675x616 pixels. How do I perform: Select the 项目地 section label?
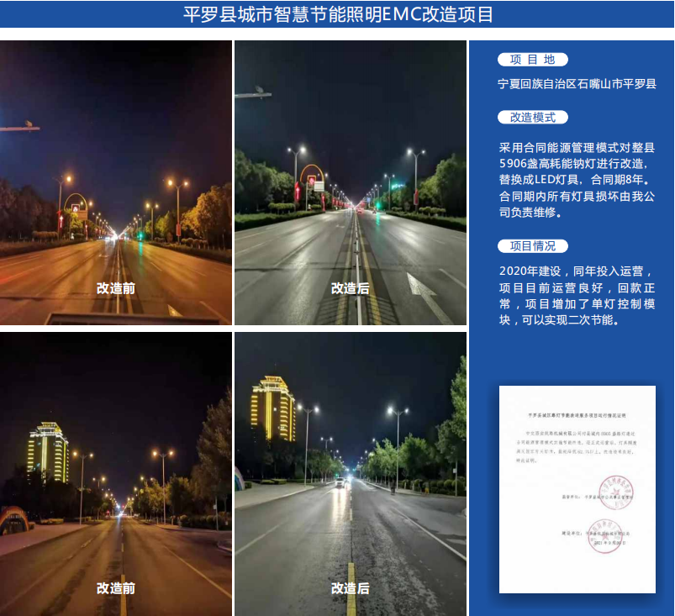[533, 60]
